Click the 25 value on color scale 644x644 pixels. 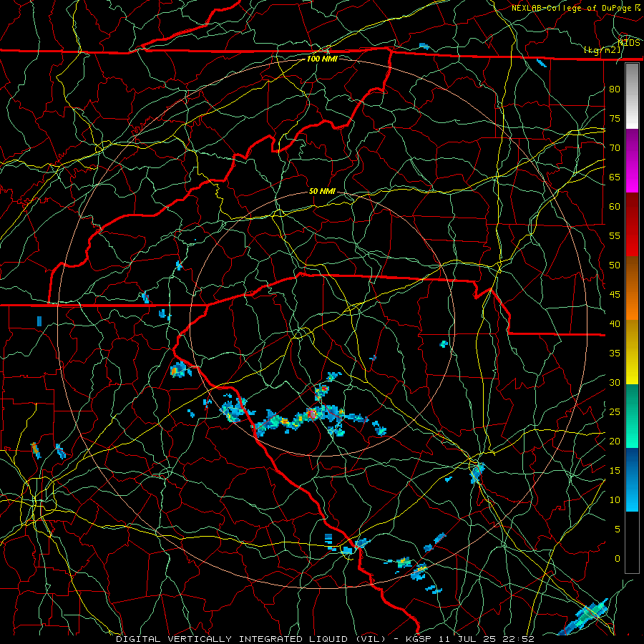coord(615,412)
